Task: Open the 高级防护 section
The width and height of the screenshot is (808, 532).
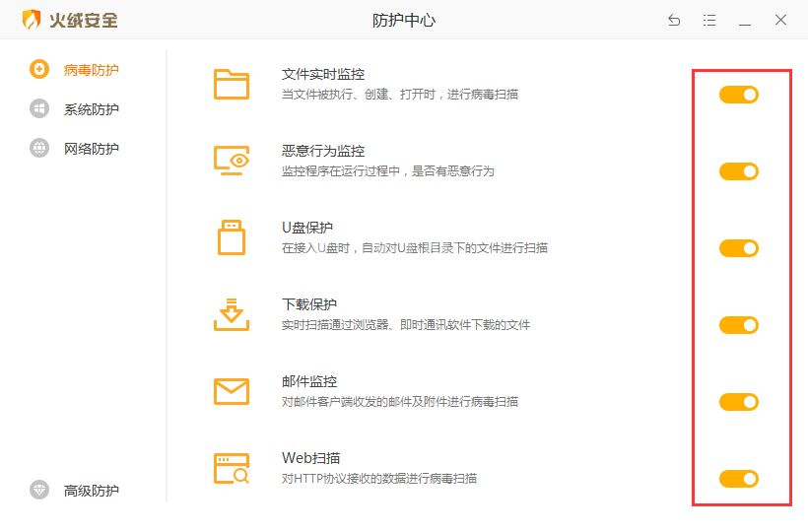Action: point(92,491)
